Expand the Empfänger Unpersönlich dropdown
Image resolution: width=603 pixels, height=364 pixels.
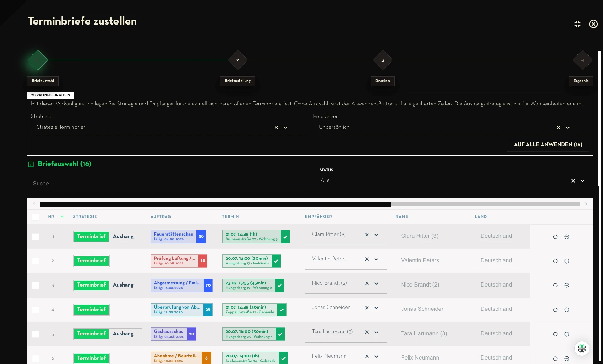568,128
